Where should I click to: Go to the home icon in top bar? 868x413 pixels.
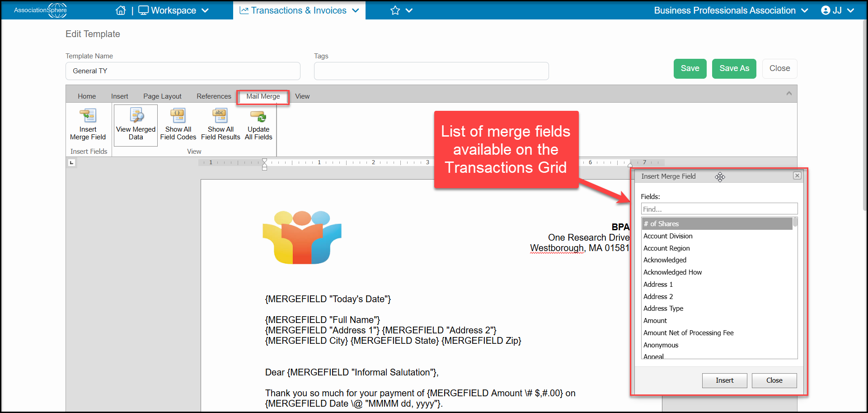(121, 10)
